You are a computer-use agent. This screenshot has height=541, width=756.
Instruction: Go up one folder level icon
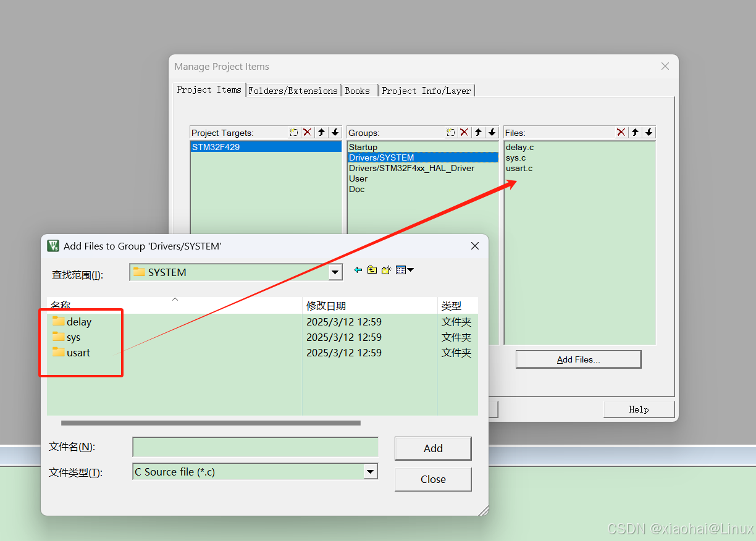[372, 270]
